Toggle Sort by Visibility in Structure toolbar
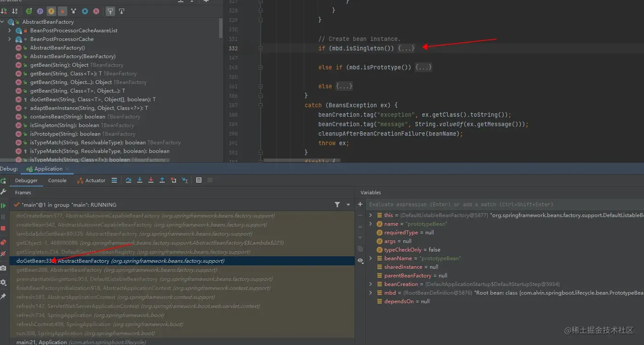This screenshot has width=644, height=345. point(4,11)
